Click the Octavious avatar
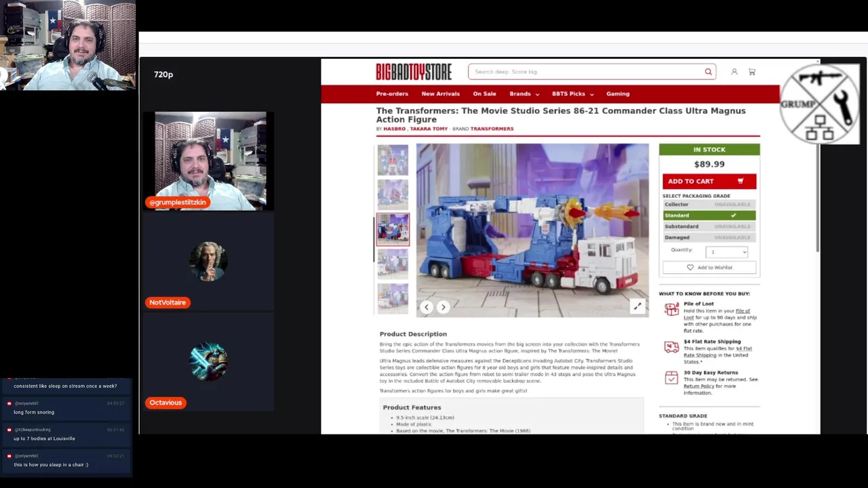The image size is (868, 488). pos(208,361)
